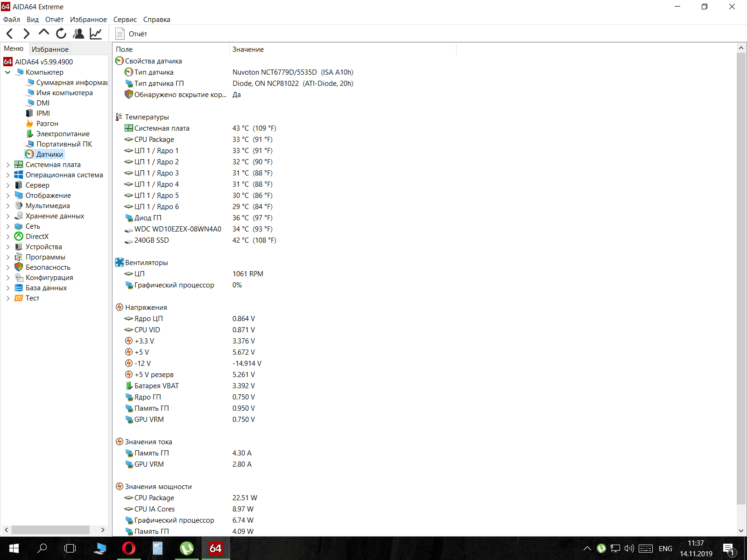Open the Справка menu
This screenshot has width=747, height=560.
pyautogui.click(x=157, y=20)
